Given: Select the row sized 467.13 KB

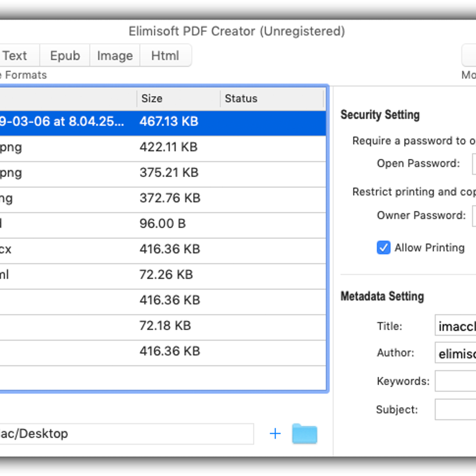Looking at the screenshot, I should [x=163, y=123].
